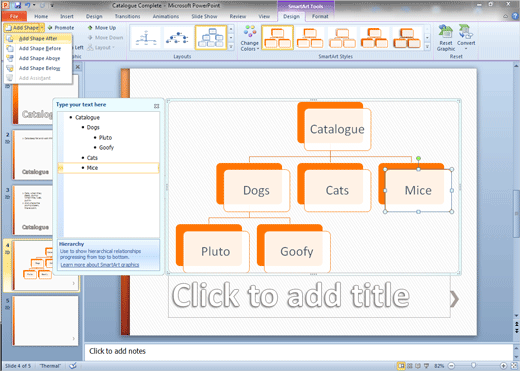Switch to the Review tab
This screenshot has width=520, height=371.
click(238, 16)
